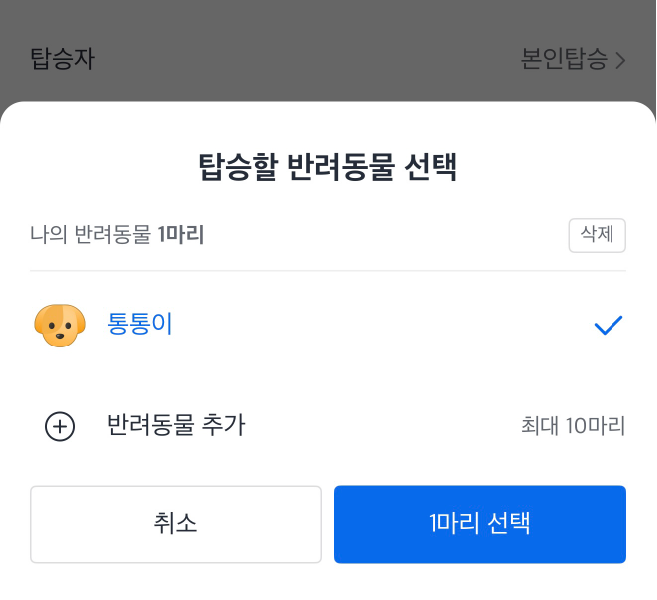Click the plus circle add-pet icon
The height and width of the screenshot is (600, 657).
coord(60,426)
